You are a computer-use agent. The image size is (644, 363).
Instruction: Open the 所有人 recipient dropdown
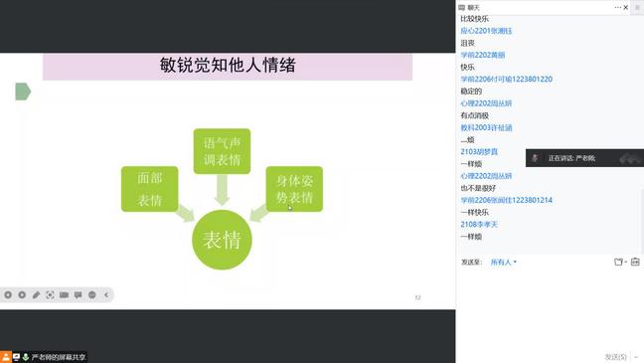click(x=504, y=262)
